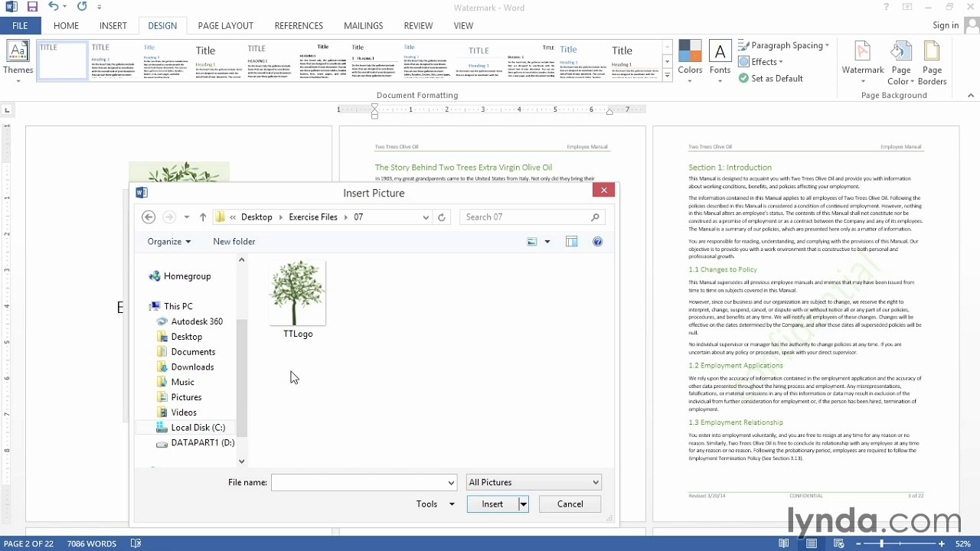Open Paragraph Spacing dropdown

[784, 45]
